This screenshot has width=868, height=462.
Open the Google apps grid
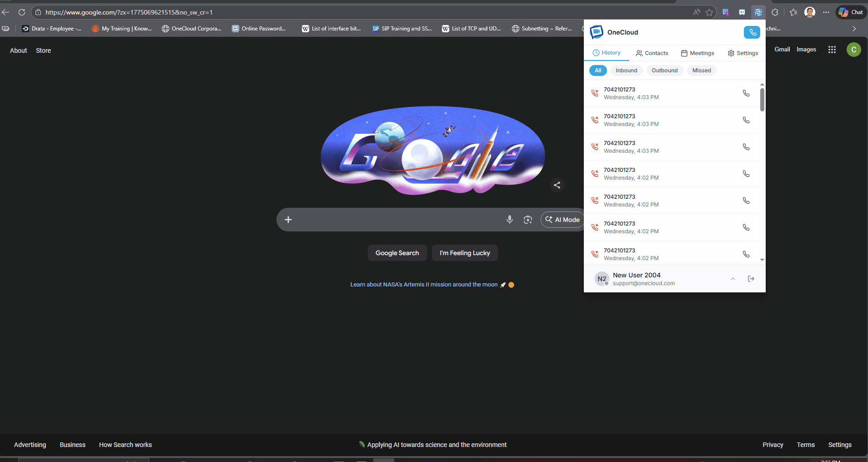tap(832, 50)
